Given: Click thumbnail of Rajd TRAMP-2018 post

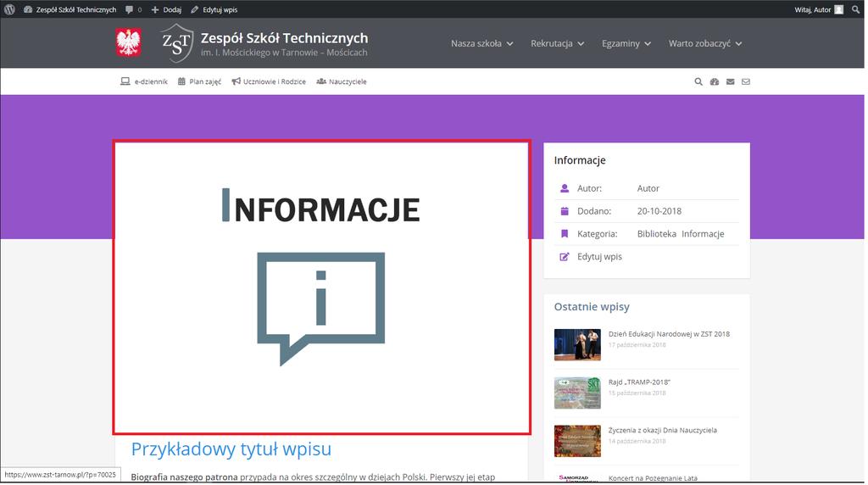Looking at the screenshot, I should click(x=576, y=393).
